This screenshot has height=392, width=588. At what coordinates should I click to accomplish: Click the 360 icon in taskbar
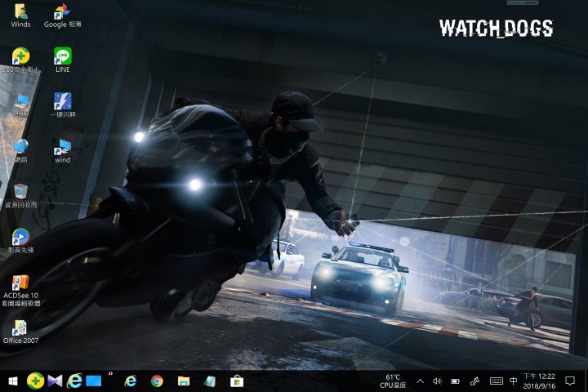[36, 381]
